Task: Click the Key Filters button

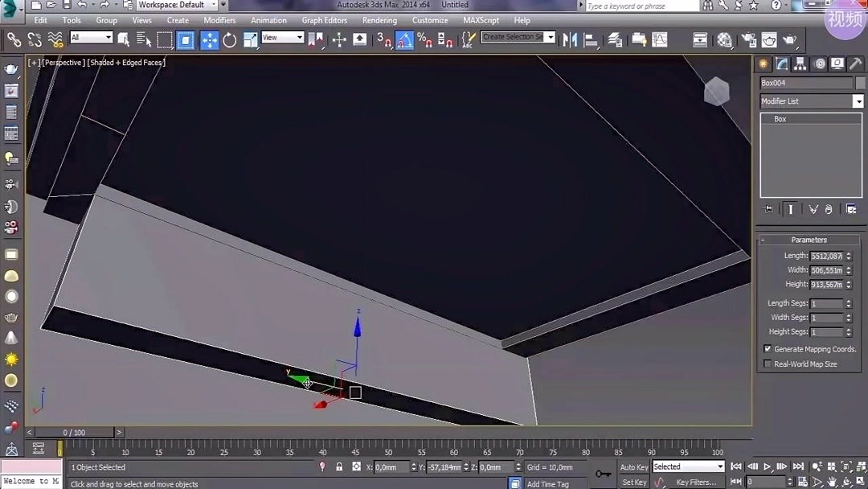Action: 697,482
